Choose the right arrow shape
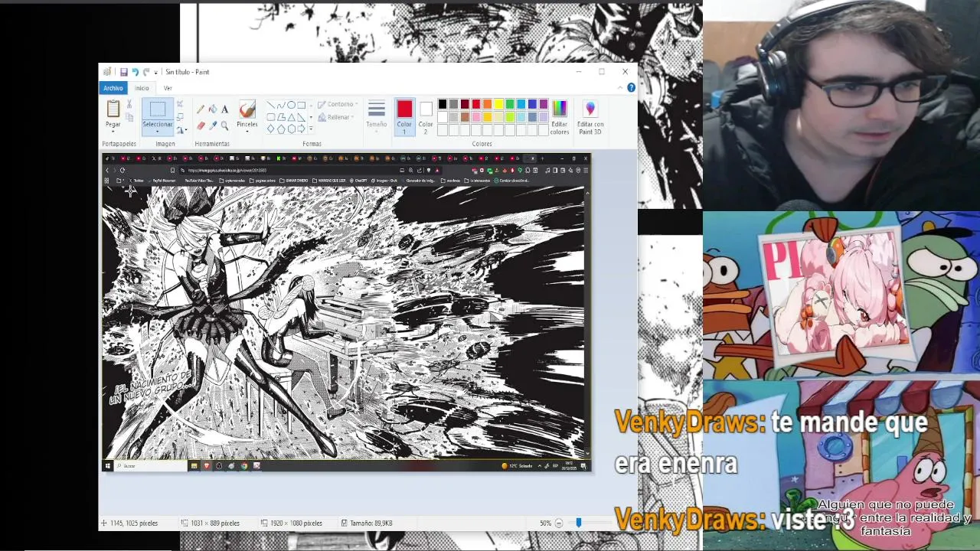This screenshot has height=551, width=980. [302, 129]
